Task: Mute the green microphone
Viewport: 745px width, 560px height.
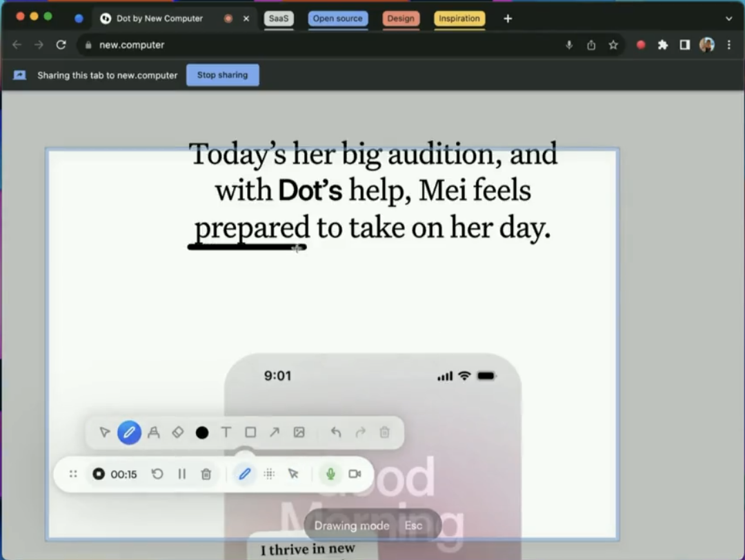Action: pos(330,474)
